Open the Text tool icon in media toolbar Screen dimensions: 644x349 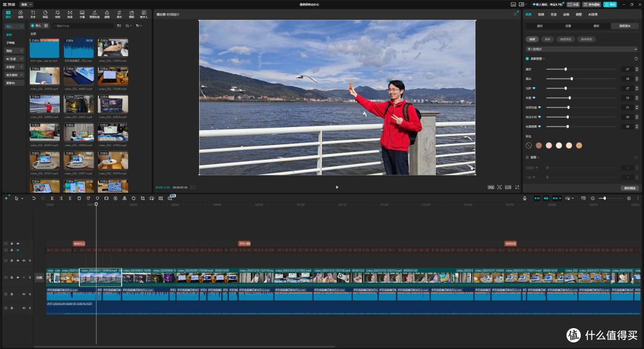point(33,14)
